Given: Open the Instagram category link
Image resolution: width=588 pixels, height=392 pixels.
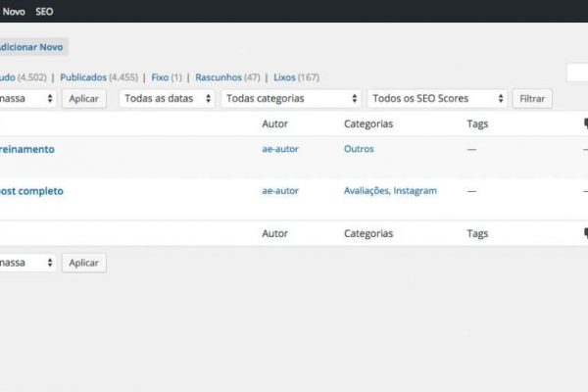Looking at the screenshot, I should coord(415,191).
